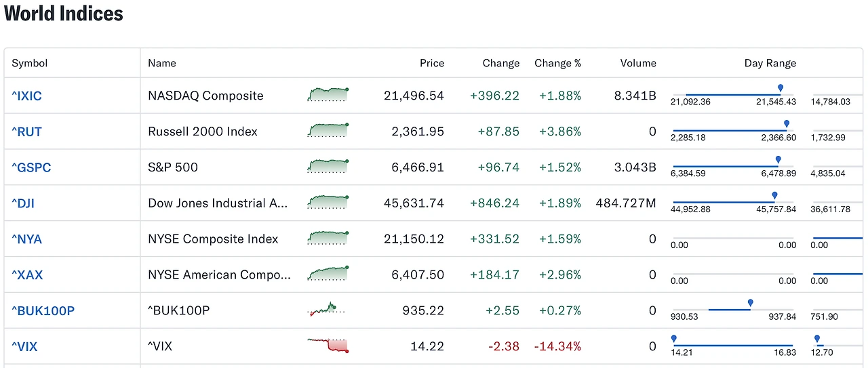Open the ^RUT symbol link

[x=26, y=131]
